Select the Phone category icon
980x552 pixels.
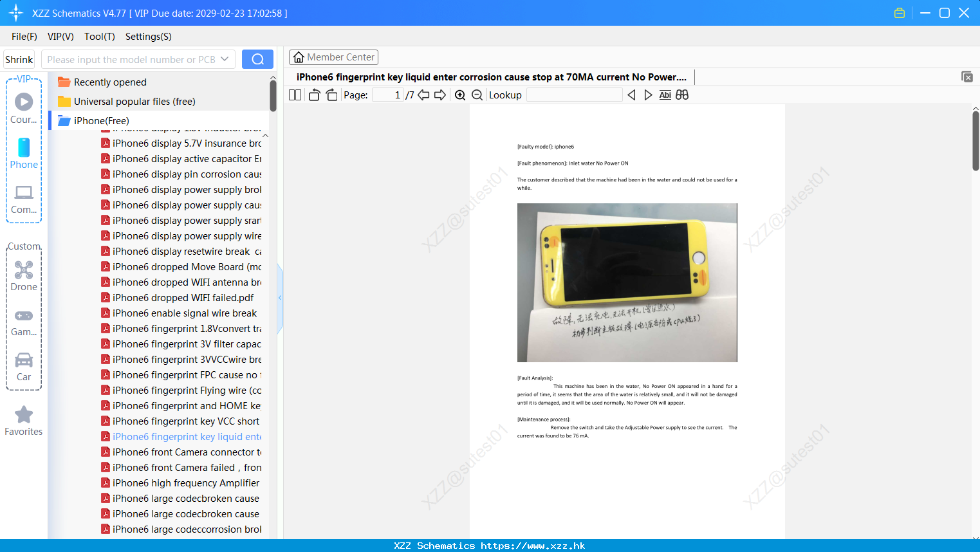pos(24,153)
